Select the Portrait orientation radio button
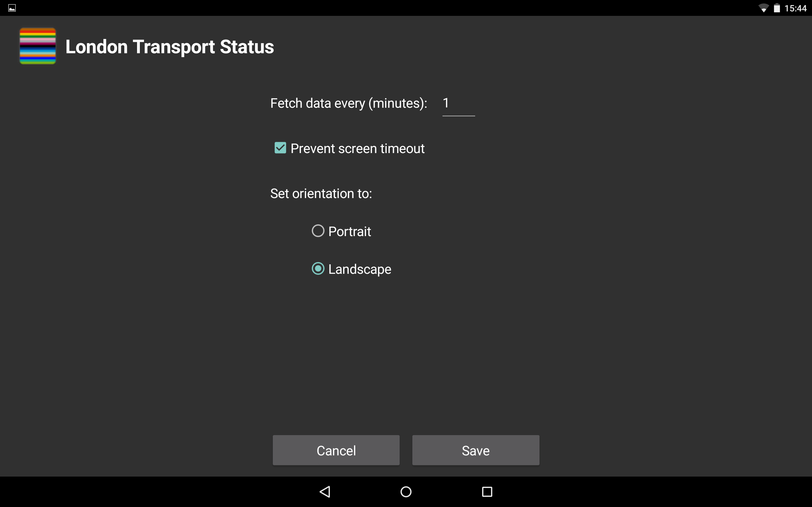 [x=318, y=231]
